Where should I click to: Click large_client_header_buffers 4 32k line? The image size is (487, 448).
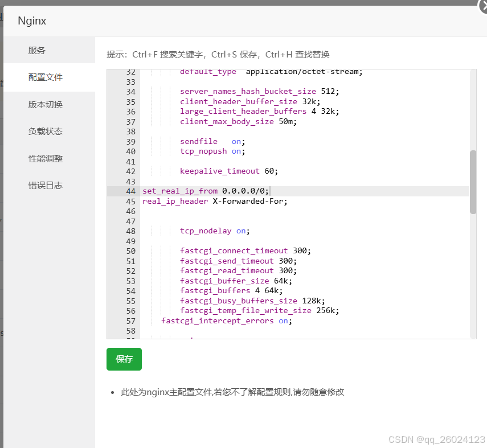click(x=259, y=111)
